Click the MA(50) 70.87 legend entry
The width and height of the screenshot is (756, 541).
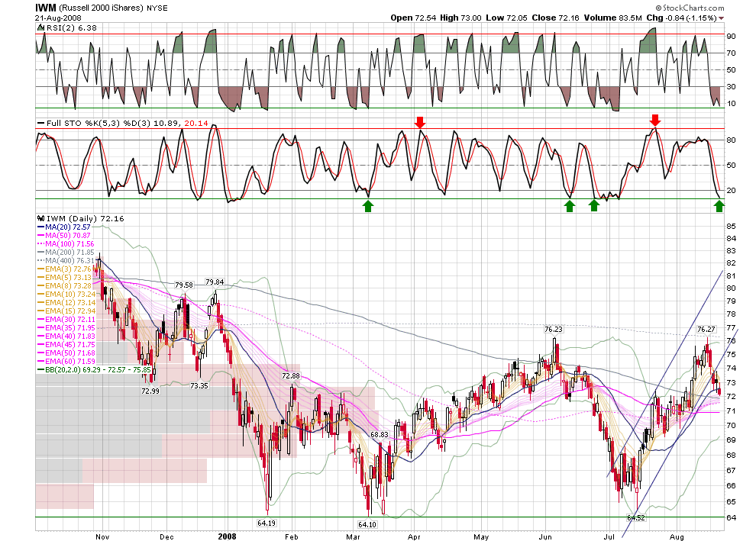[x=63, y=236]
